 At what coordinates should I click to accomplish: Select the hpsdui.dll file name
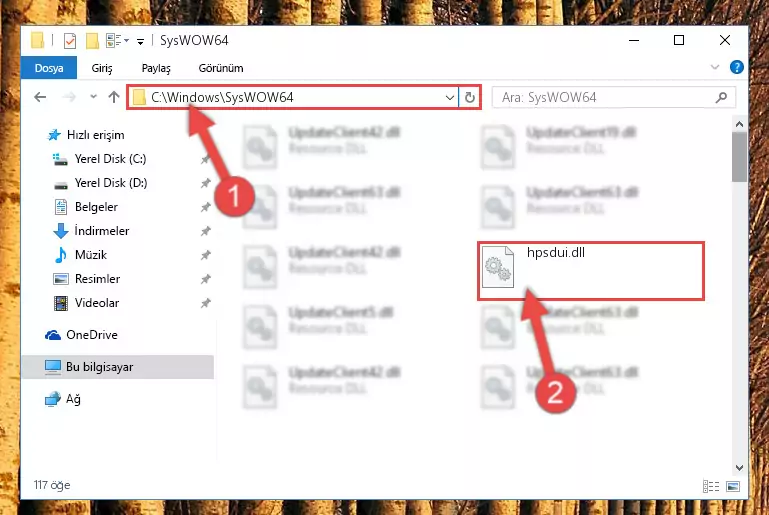coord(556,253)
